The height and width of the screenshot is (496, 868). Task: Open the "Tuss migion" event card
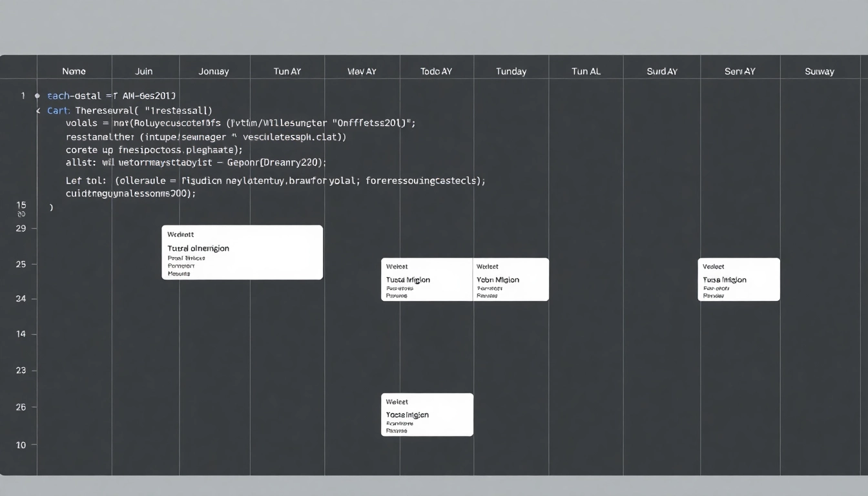739,280
